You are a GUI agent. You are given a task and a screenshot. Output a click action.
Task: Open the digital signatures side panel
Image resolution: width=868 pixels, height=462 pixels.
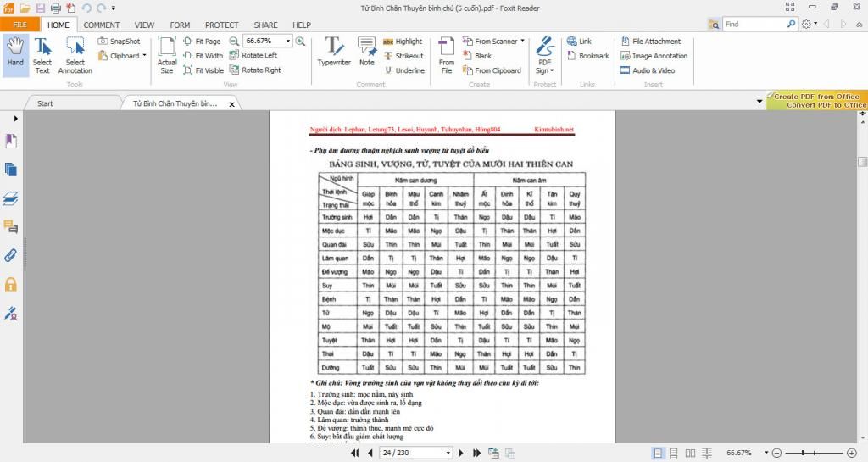pos(10,313)
